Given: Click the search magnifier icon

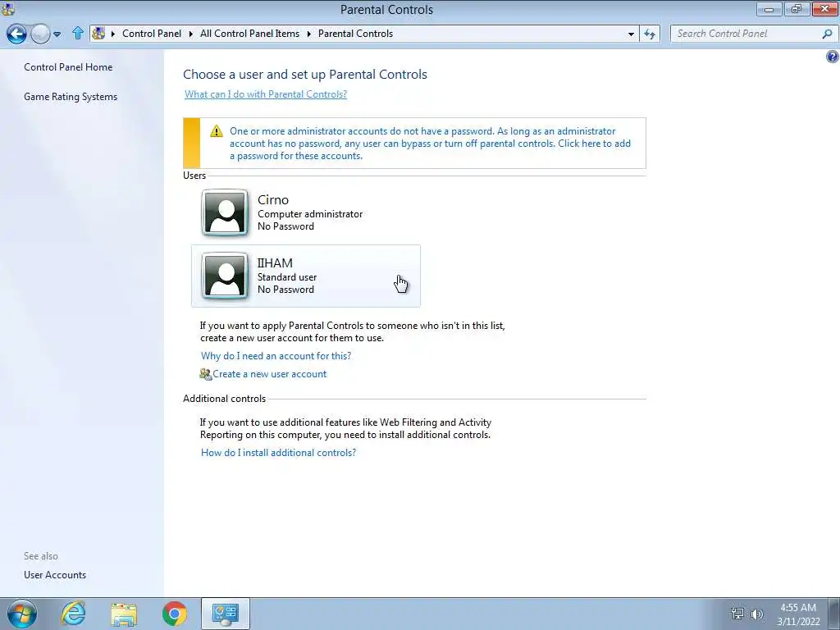Looking at the screenshot, I should point(827,34).
